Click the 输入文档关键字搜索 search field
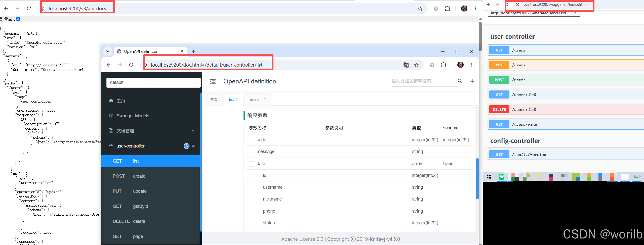This screenshot has width=644, height=245. [x=424, y=81]
